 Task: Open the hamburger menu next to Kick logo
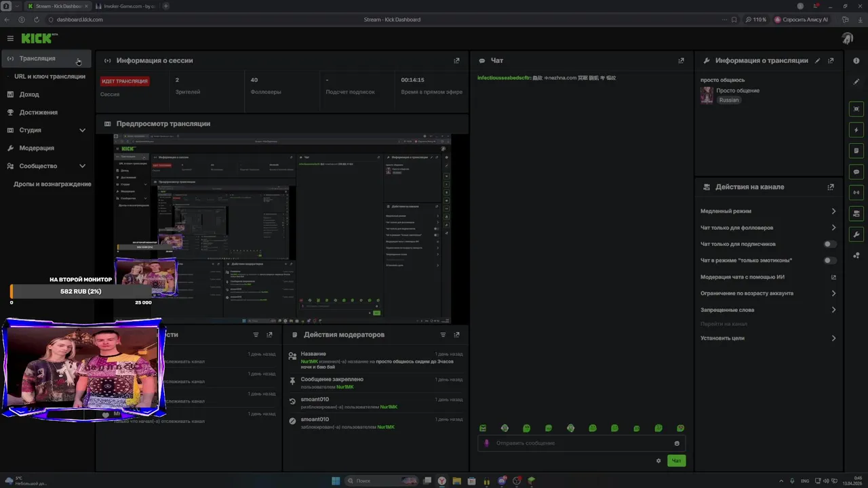click(10, 39)
